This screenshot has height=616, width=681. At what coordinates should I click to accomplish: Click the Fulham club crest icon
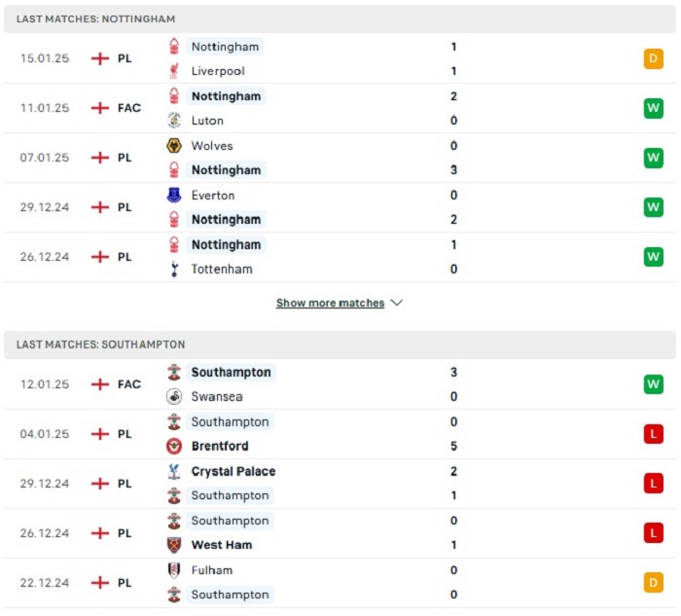[174, 570]
